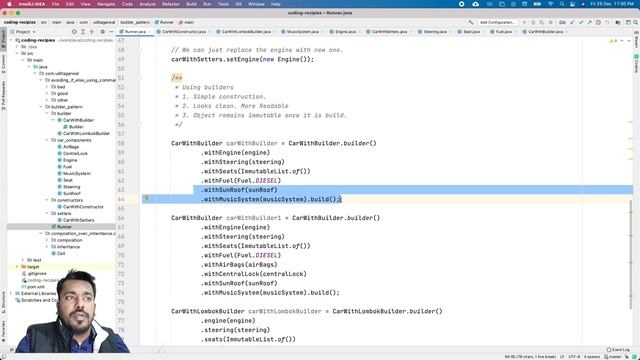Click in code at withEngine(engine) line 59
This screenshot has width=640, height=360.
pos(235,153)
